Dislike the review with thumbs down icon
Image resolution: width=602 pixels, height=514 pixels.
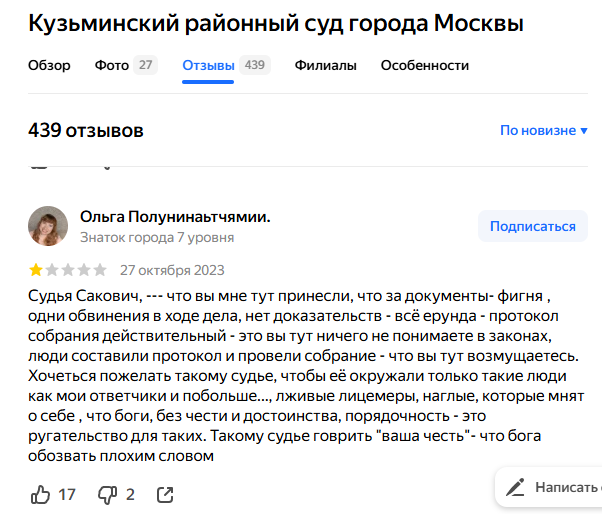tap(107, 494)
